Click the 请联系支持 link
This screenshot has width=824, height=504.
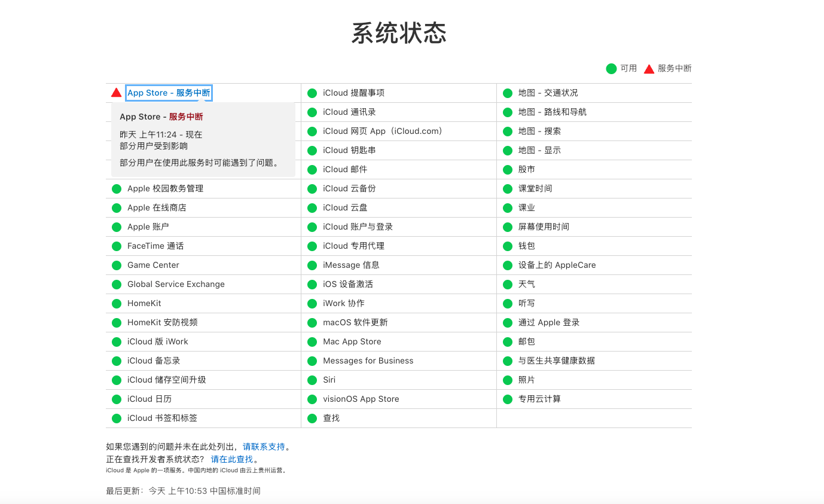click(264, 447)
